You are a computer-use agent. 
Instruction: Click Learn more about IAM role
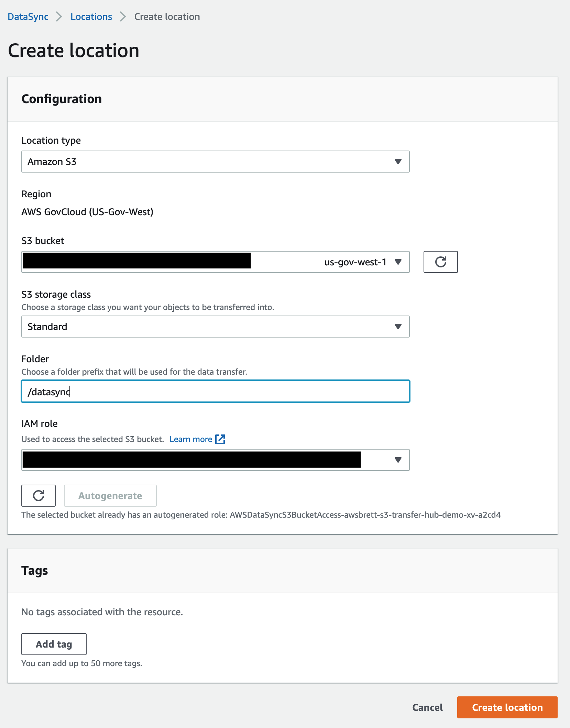click(x=191, y=439)
